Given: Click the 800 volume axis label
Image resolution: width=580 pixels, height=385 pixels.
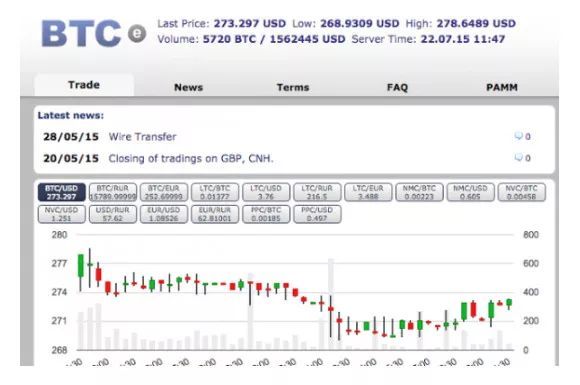Looking at the screenshot, I should pos(531,235).
